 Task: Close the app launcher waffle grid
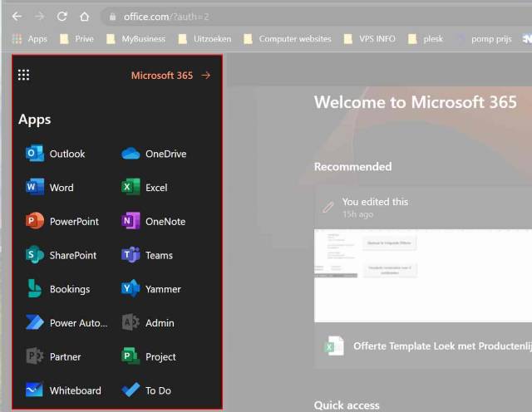coord(23,76)
